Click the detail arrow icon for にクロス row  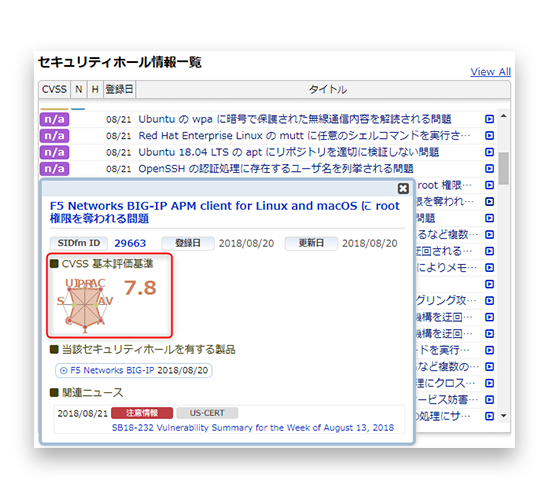tap(489, 383)
